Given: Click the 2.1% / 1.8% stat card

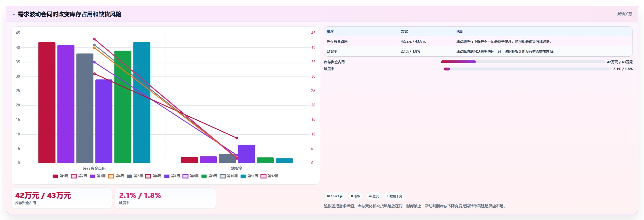Looking at the screenshot, I should [166, 198].
